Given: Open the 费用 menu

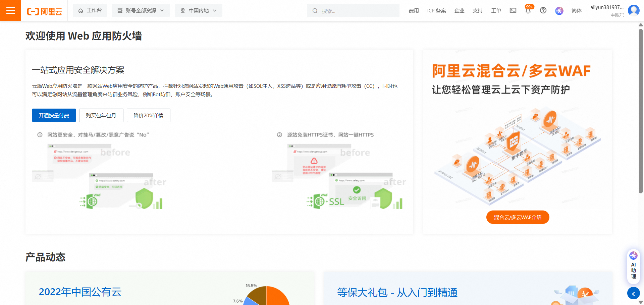Looking at the screenshot, I should pos(414,11).
